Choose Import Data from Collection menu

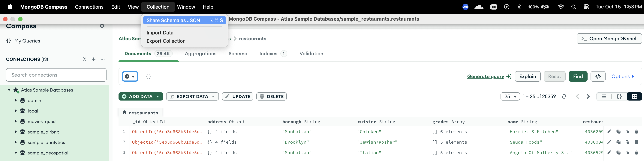160,33
